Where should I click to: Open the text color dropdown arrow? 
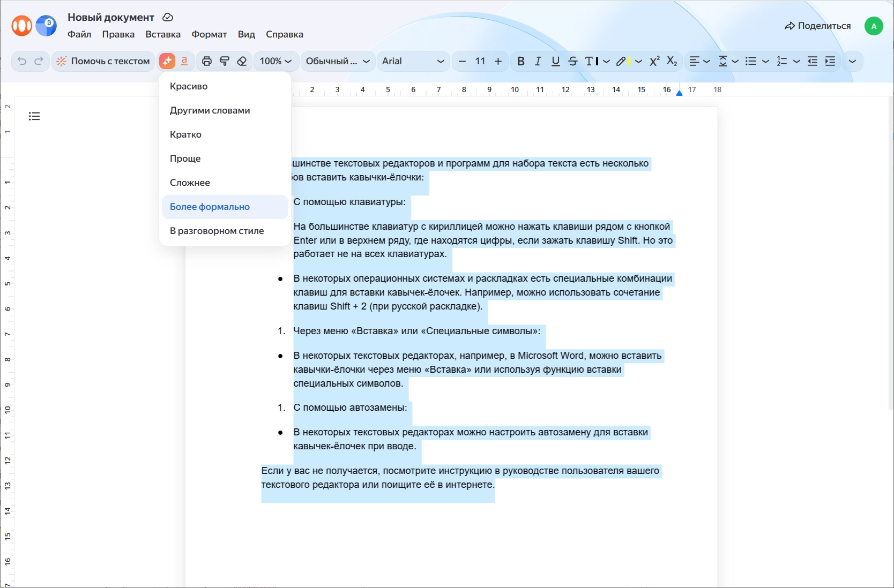coord(606,61)
